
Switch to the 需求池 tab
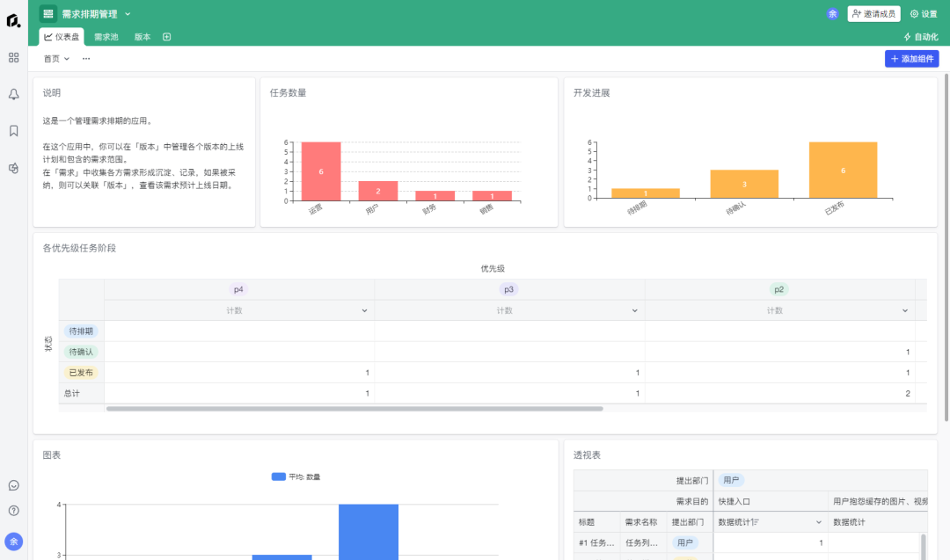coord(106,37)
